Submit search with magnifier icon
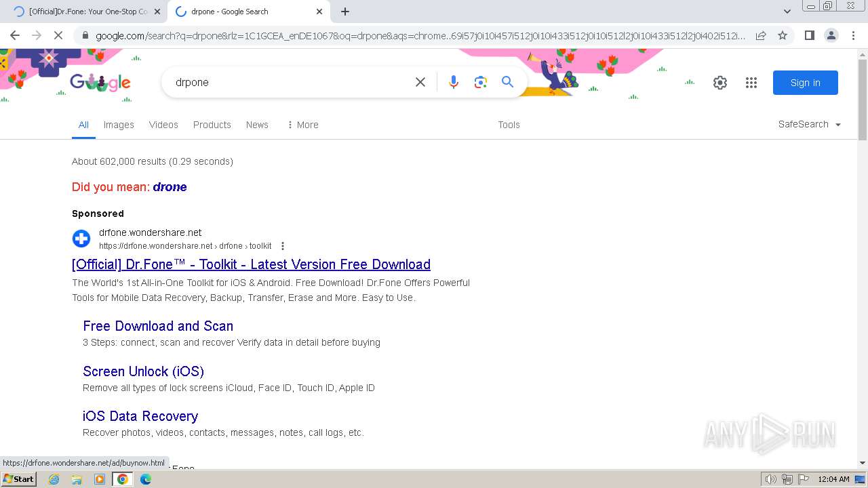 click(x=507, y=82)
